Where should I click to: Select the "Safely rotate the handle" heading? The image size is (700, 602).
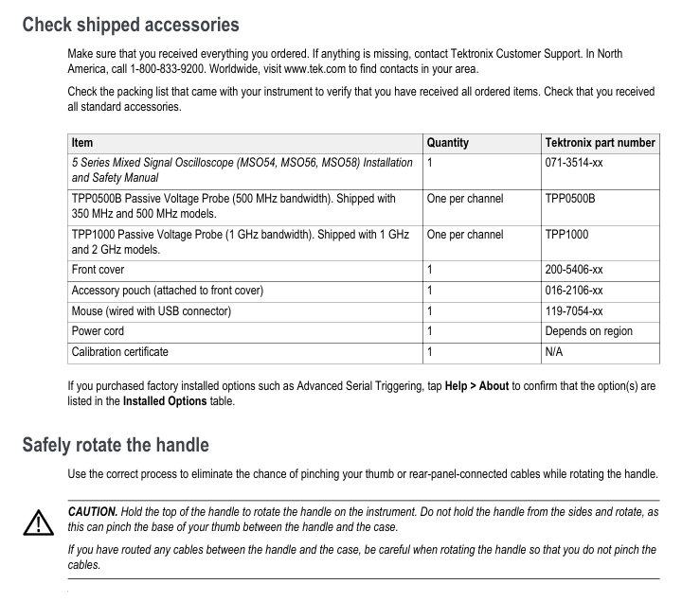[116, 444]
